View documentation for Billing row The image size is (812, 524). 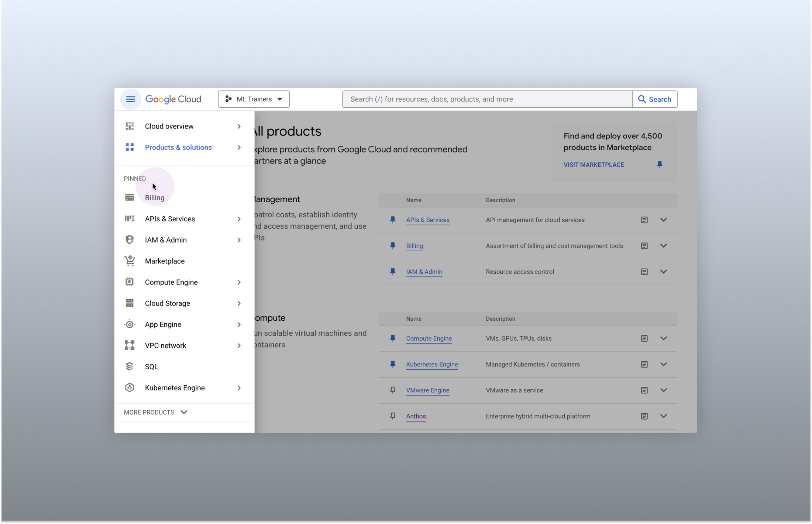[644, 246]
